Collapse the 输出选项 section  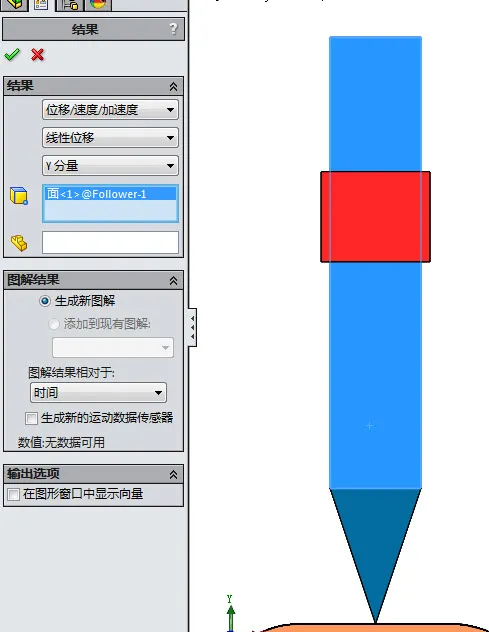[173, 474]
